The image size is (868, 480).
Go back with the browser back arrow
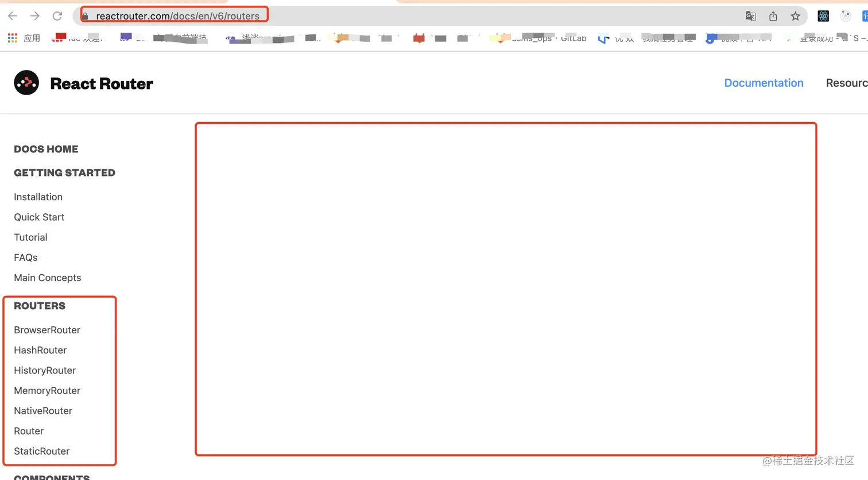13,16
